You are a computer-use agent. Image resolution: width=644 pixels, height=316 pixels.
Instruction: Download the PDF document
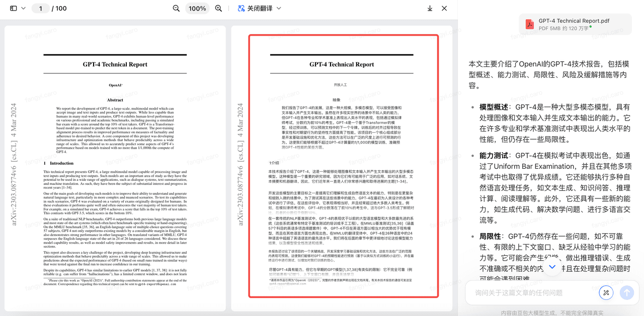coord(430,9)
